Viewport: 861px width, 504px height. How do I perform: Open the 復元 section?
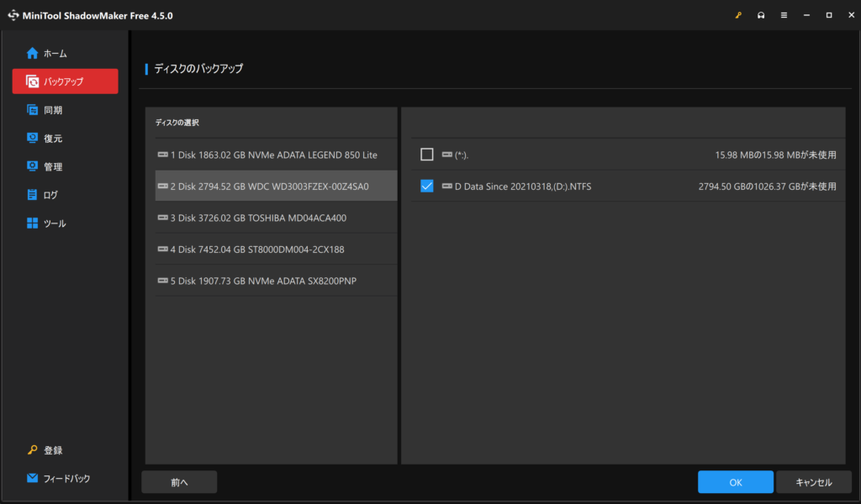click(66, 139)
